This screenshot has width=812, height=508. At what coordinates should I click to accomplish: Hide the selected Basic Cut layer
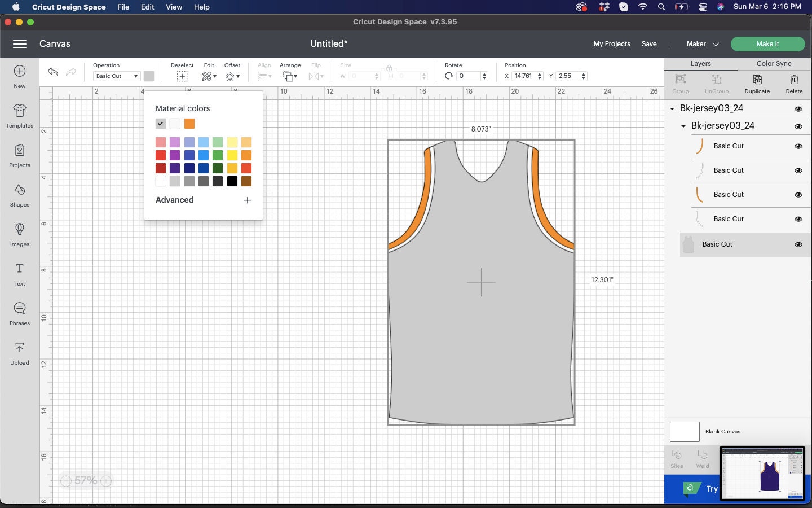pos(798,244)
